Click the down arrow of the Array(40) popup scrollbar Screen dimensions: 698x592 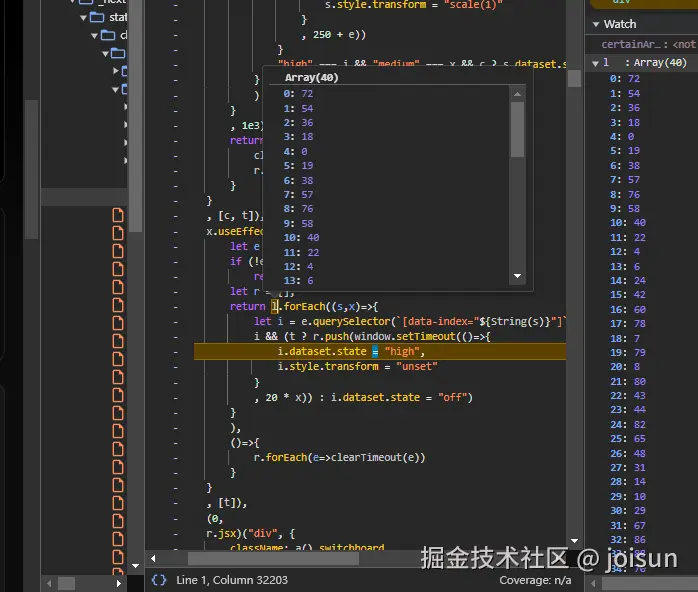pos(517,276)
